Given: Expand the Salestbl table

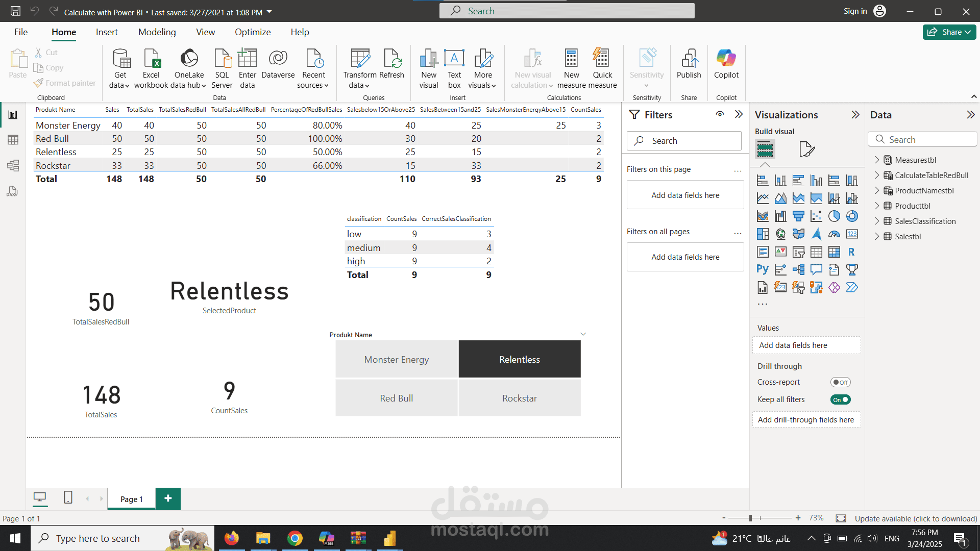Looking at the screenshot, I should click(x=877, y=236).
